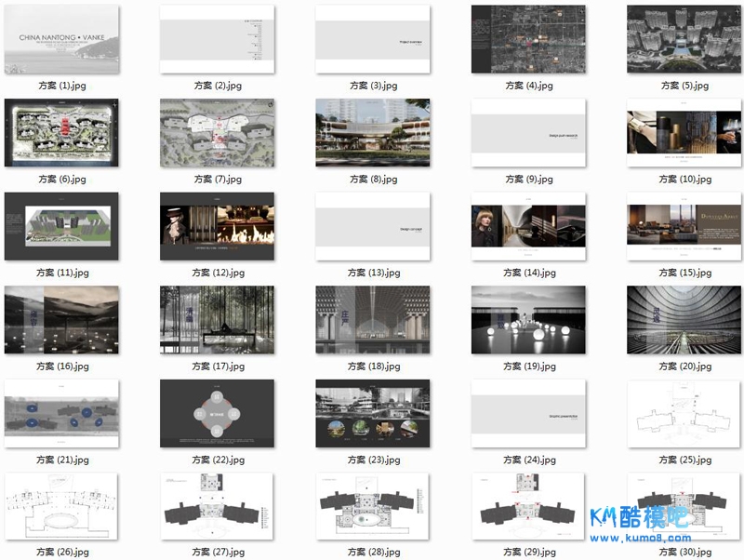Select the 方案 (17).jpg forest scene thumbnail
Image resolution: width=744 pixels, height=560 pixels.
pos(217,320)
